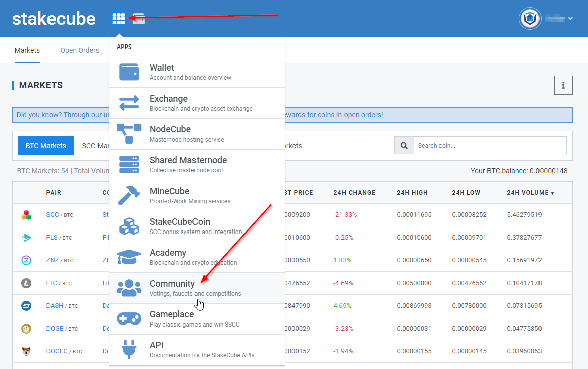The height and width of the screenshot is (369, 588).
Task: Click the FLS coin logo
Action: coord(26,238)
